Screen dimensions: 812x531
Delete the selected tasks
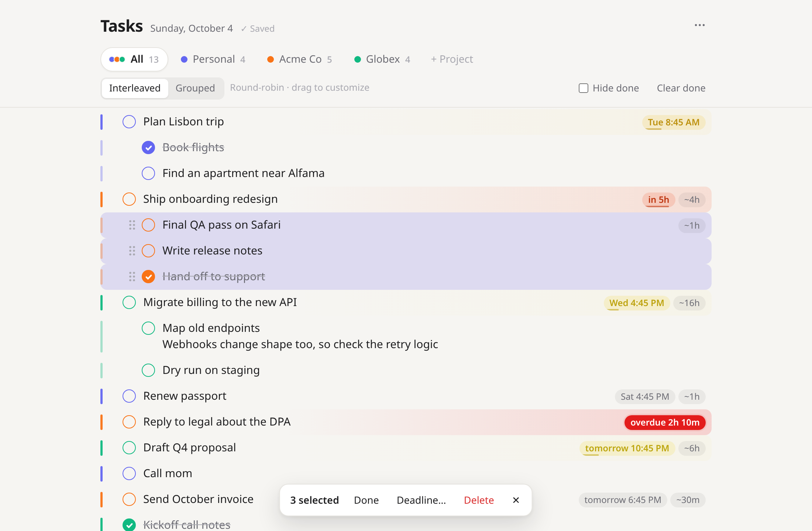click(x=479, y=500)
